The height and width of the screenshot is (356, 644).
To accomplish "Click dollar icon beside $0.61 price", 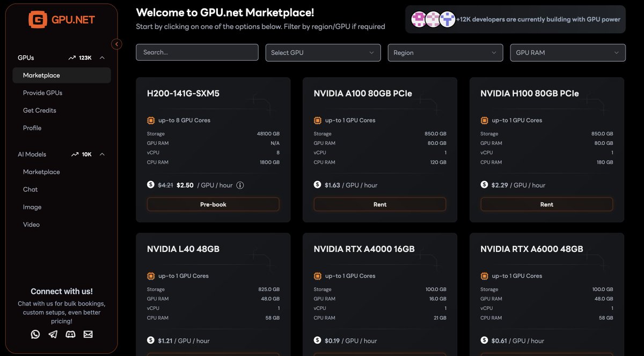I will 484,340.
